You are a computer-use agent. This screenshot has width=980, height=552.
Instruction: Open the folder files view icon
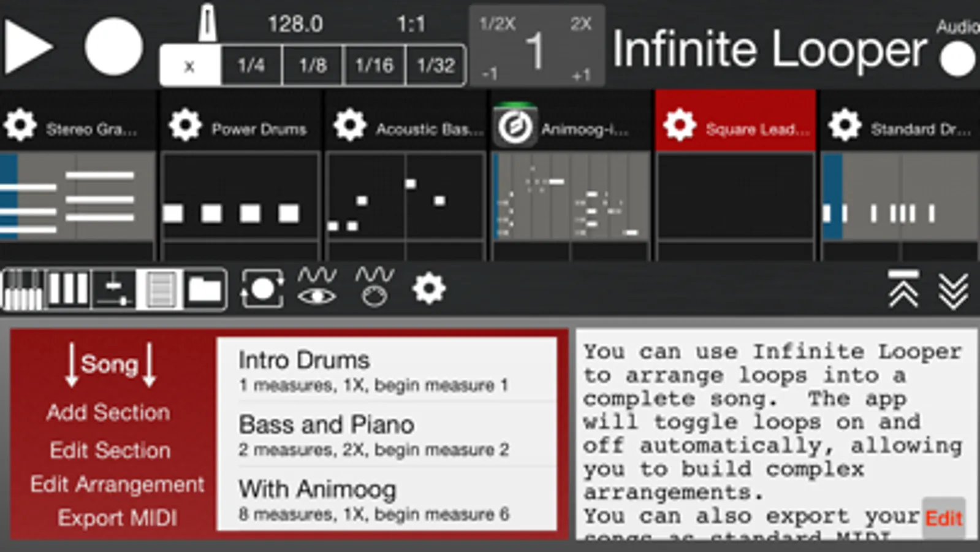tap(205, 289)
